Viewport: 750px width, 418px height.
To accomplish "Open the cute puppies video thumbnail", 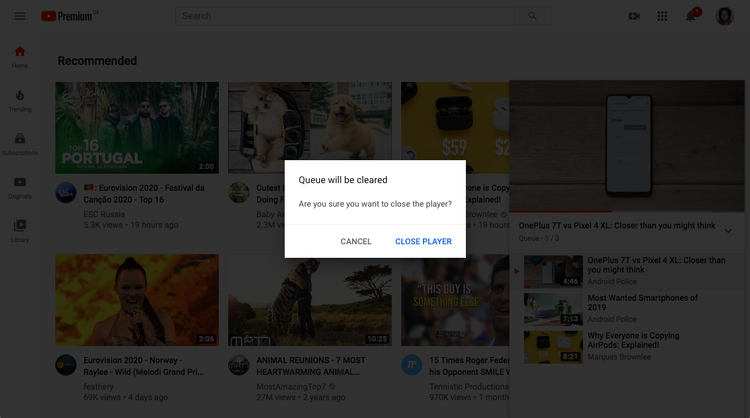I will (309, 121).
